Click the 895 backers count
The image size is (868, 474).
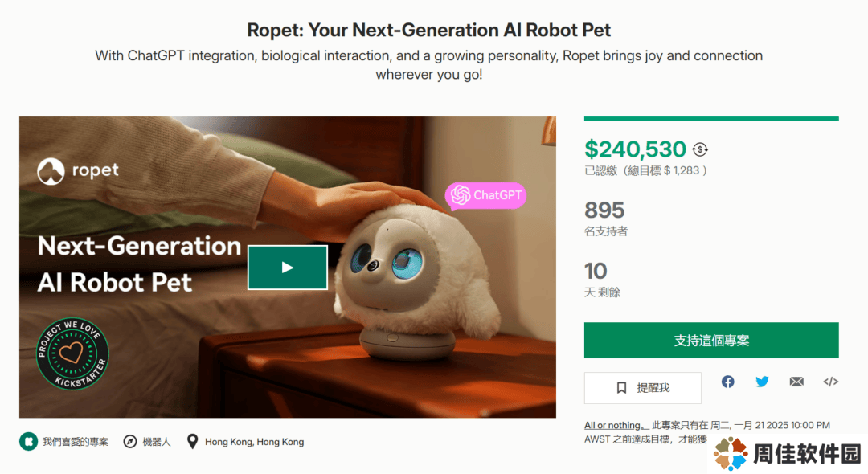604,210
